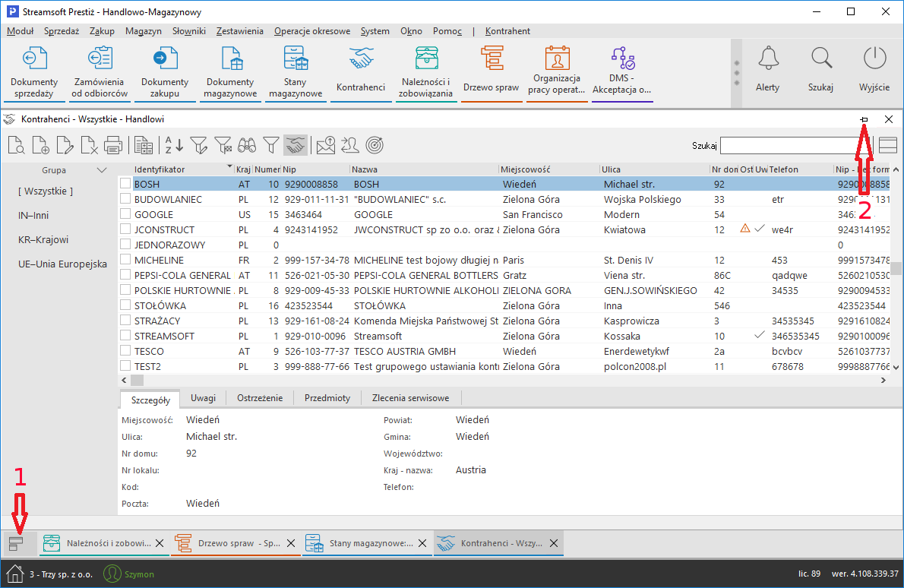
Task: Click the A-Z sort icon
Action: 174,144
